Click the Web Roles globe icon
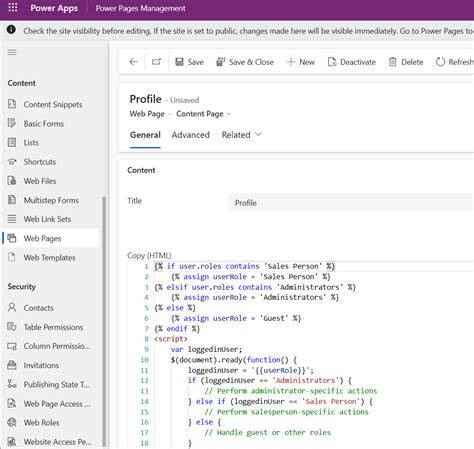This screenshot has width=474, height=449. [12, 422]
